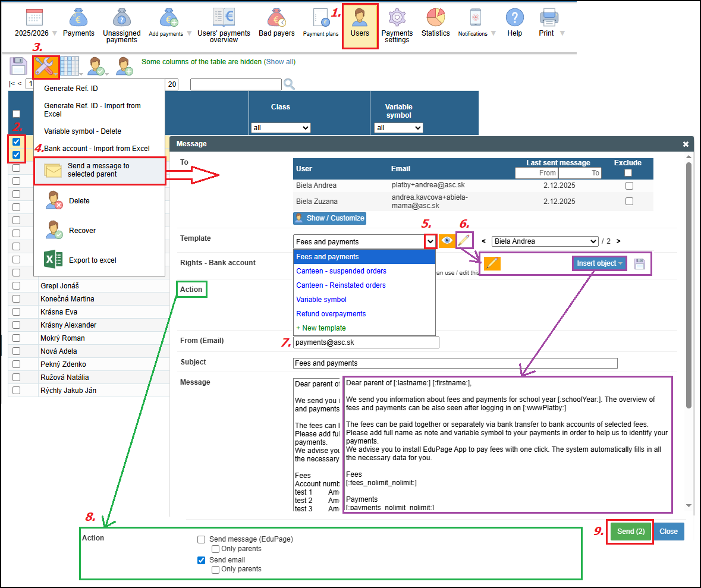Uncheck the Send email checkbox
The image size is (701, 588).
[202, 560]
